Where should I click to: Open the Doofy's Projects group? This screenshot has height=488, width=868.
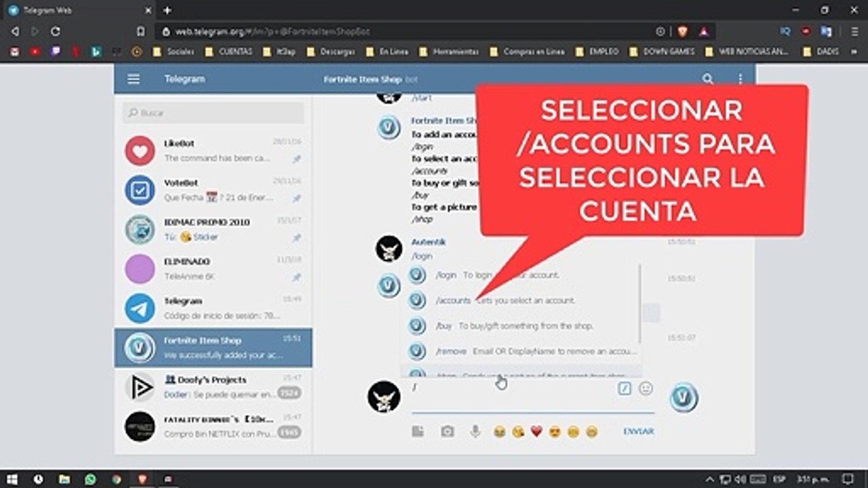pyautogui.click(x=213, y=386)
